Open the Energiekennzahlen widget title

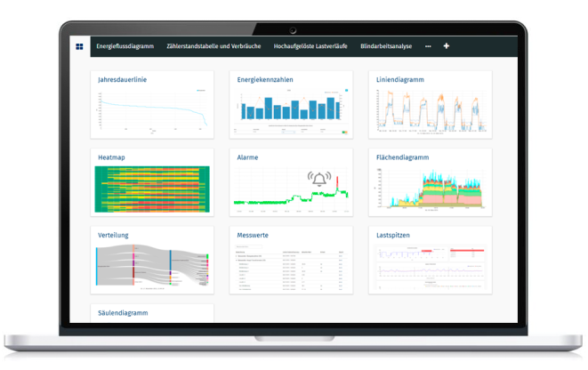(x=265, y=80)
